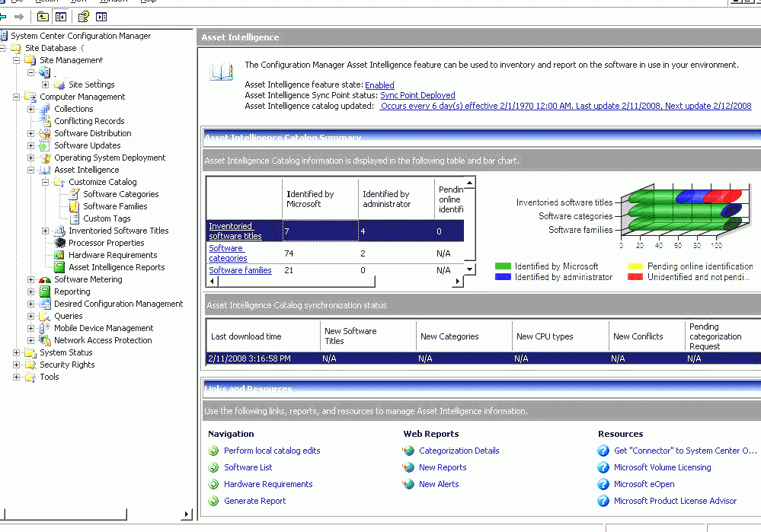Click the Up One Level toolbar icon
This screenshot has width=761, height=532.
point(42,16)
